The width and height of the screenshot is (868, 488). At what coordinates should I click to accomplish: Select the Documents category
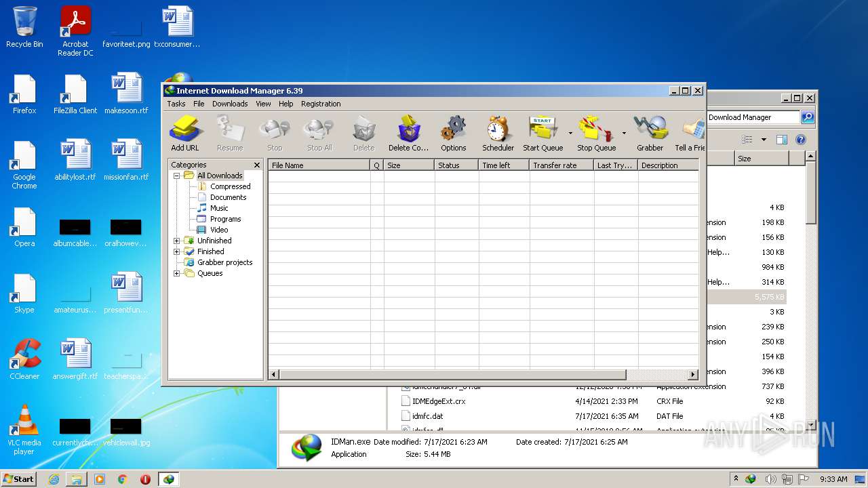(x=228, y=197)
